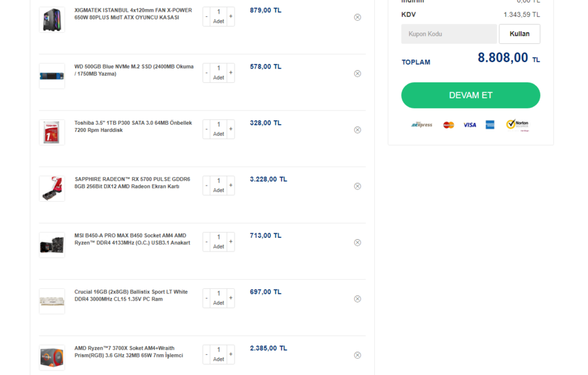Remove Sapphire Radeon RX 5700 from cart
588x375 pixels.
(x=357, y=186)
